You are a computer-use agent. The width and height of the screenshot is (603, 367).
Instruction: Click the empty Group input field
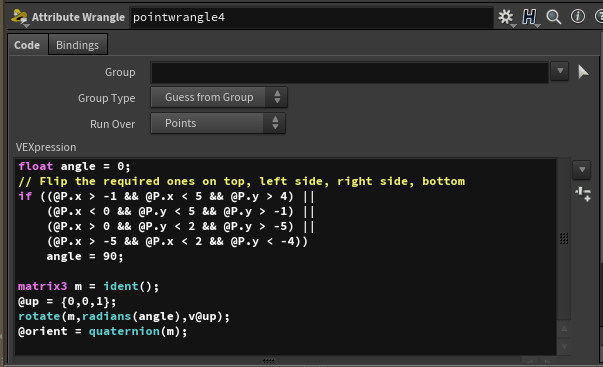(x=349, y=72)
